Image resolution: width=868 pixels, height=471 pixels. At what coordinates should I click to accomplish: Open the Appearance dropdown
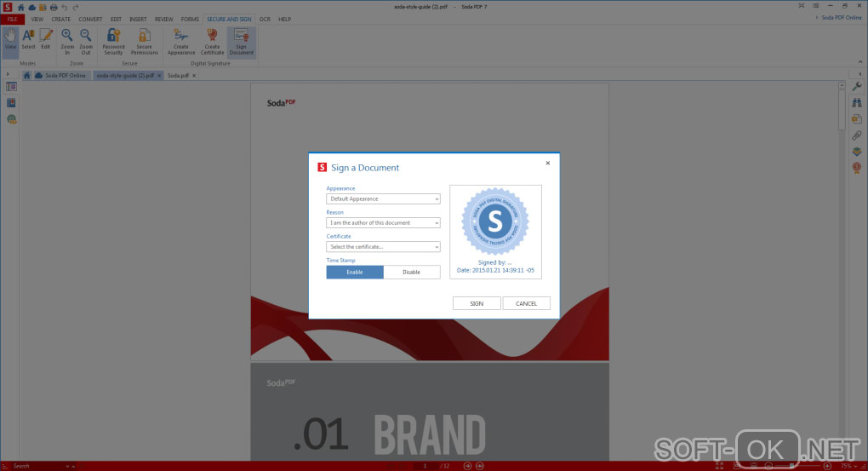[383, 199]
